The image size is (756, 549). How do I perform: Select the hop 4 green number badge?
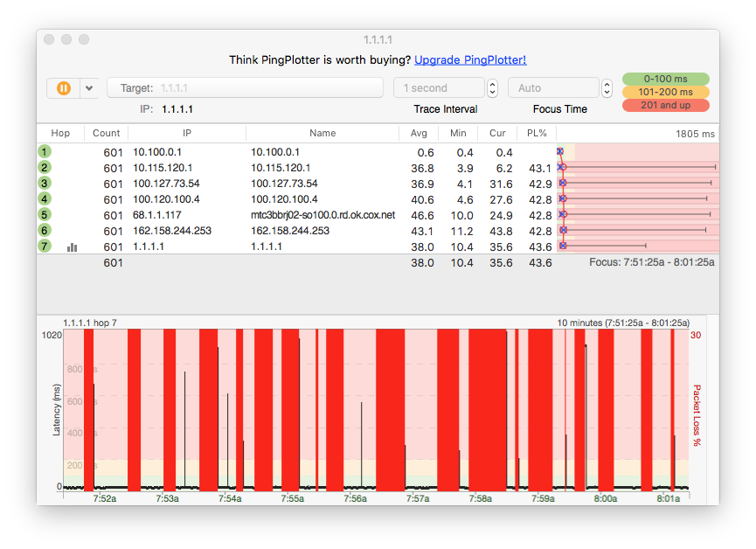pos(45,198)
